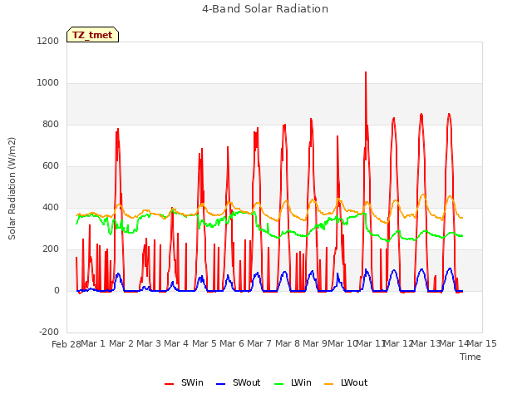The width and height of the screenshot is (532, 399).
Task: Click the Solar Radiation (W/m2) axis title
Action: [12, 189]
